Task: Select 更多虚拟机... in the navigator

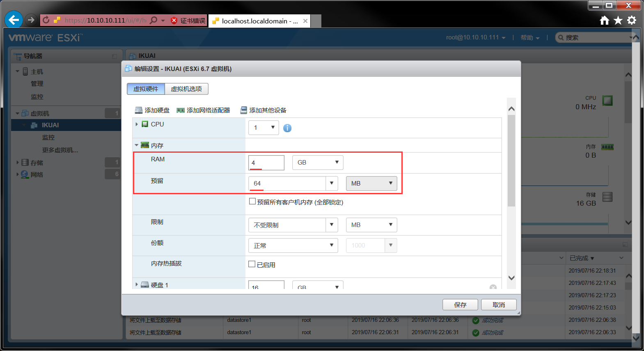Action: 60,150
